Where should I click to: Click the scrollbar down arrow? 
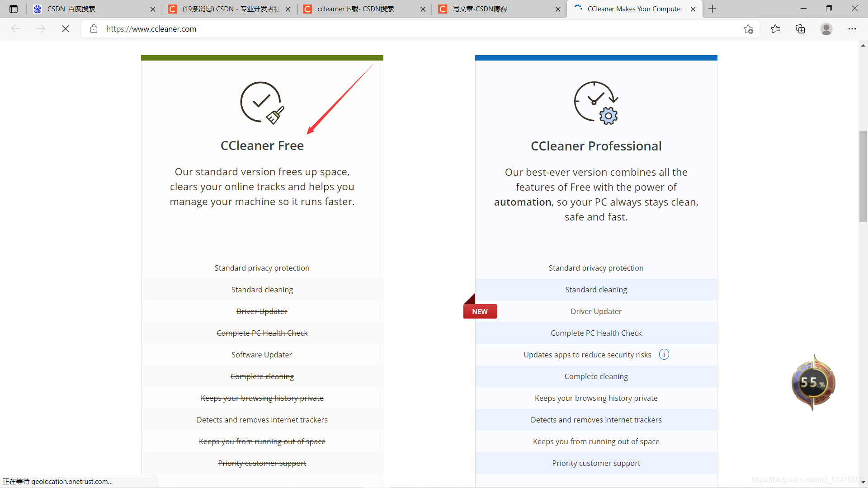pos(863,483)
